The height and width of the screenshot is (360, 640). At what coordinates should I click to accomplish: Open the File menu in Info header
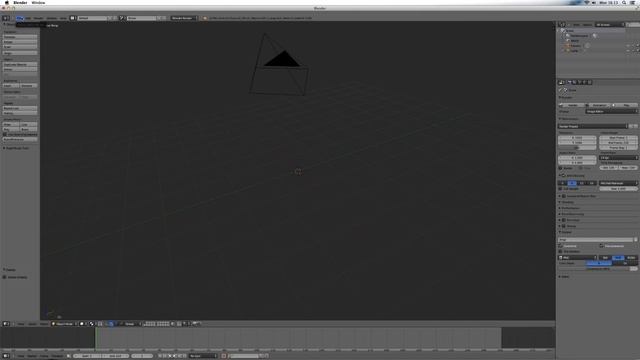20,18
